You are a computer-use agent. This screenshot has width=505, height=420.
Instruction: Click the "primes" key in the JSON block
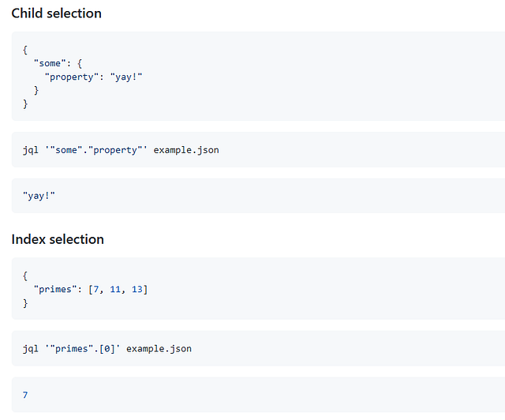pyautogui.click(x=56, y=289)
